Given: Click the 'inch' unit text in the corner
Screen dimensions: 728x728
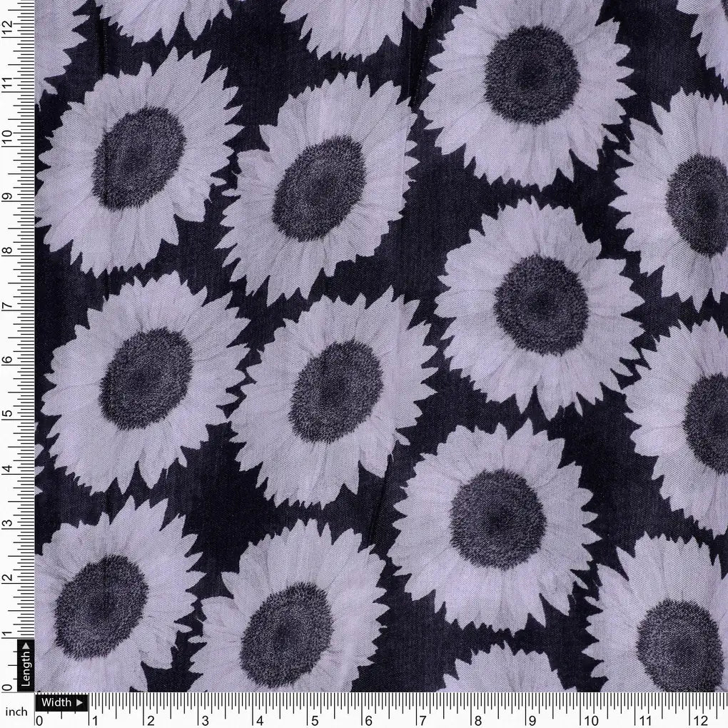Looking at the screenshot, I should click(16, 712).
